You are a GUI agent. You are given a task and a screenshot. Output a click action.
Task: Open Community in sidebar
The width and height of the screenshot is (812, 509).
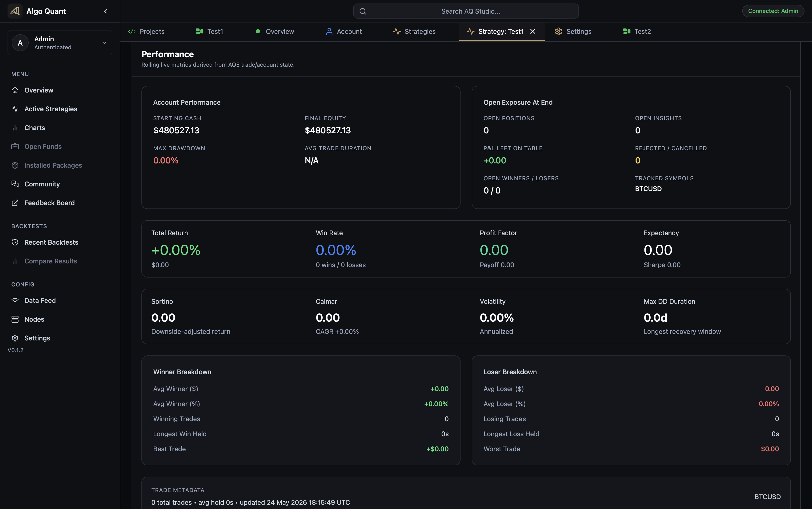point(42,184)
